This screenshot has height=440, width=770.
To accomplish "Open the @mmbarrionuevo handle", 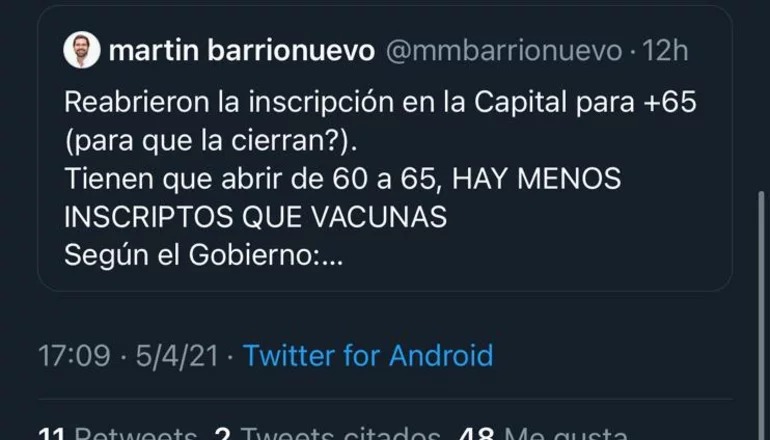I will tap(504, 51).
